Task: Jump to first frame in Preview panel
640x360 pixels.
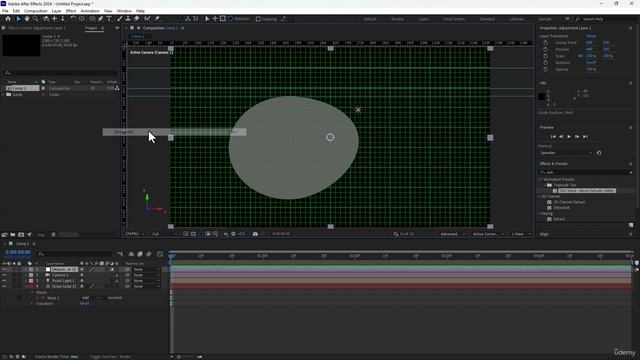Action: (553, 137)
